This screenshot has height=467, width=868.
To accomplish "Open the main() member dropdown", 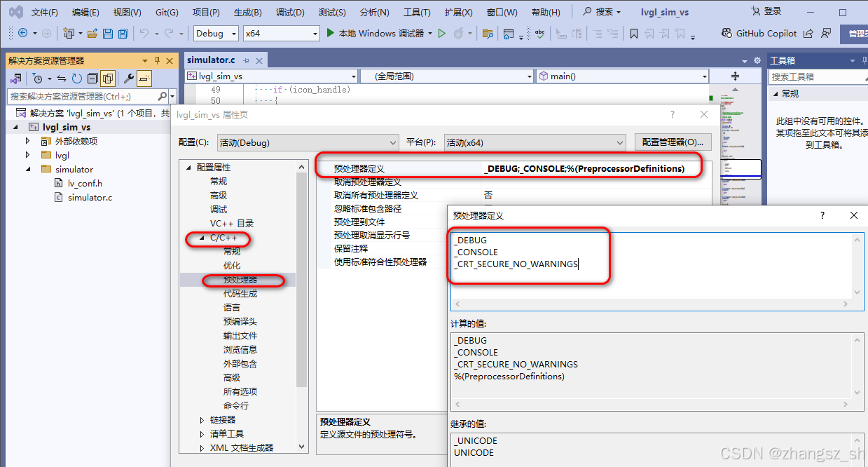I will click(622, 76).
